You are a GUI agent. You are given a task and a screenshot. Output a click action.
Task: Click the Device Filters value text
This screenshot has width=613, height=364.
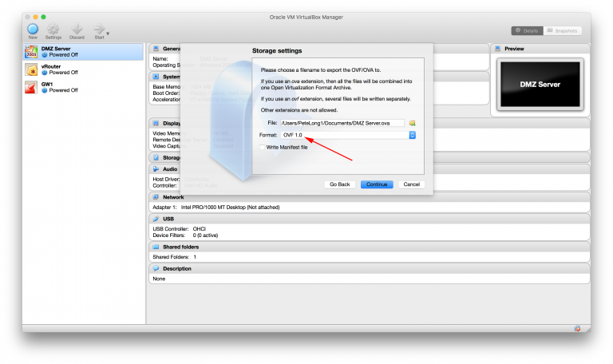click(205, 235)
